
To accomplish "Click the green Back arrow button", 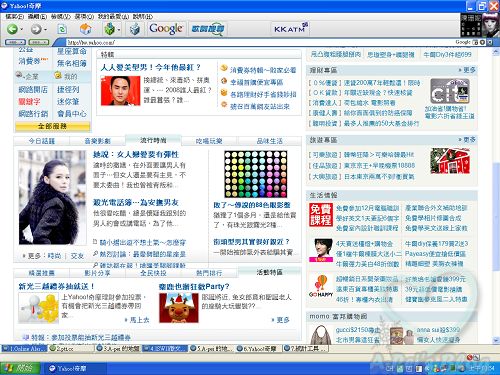I will coord(12,29).
